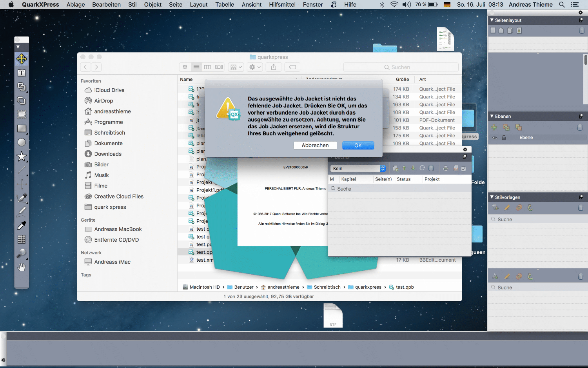Click the Suche field in Bücher palette
Viewport: 588px width, 368px height.
click(x=399, y=189)
